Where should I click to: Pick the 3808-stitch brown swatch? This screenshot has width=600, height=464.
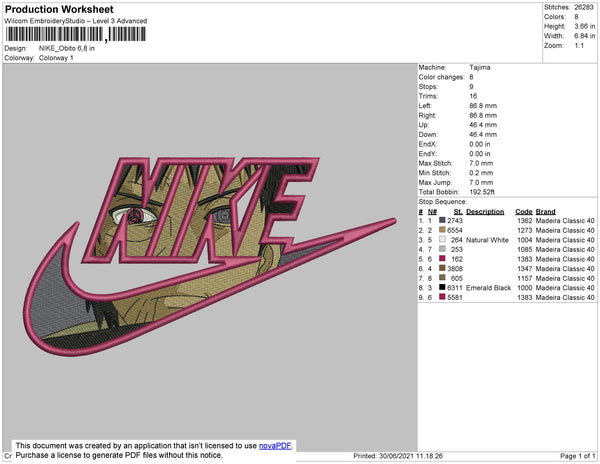[x=442, y=268]
